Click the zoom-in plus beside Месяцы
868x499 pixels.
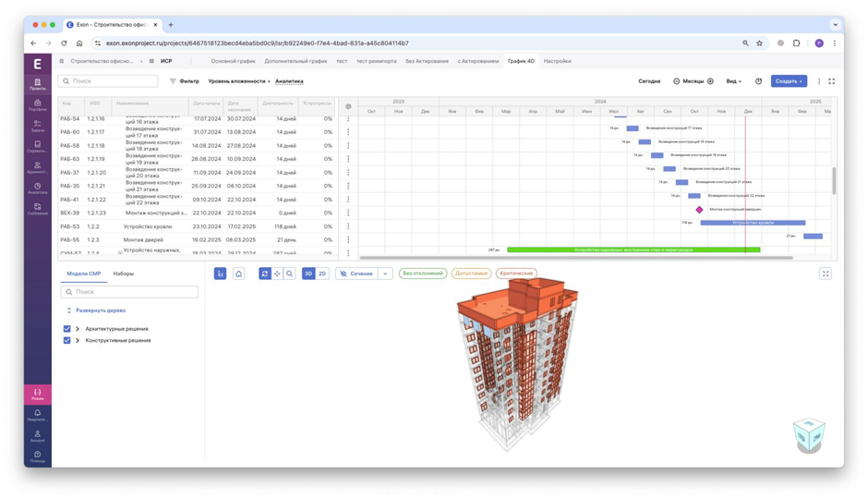click(x=710, y=81)
